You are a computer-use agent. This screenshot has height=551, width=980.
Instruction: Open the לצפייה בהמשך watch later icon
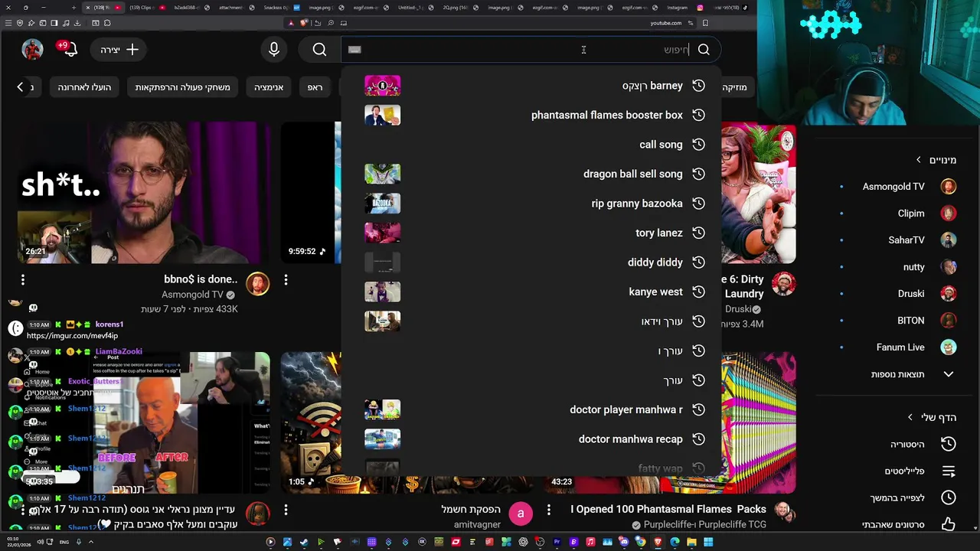[x=949, y=497]
